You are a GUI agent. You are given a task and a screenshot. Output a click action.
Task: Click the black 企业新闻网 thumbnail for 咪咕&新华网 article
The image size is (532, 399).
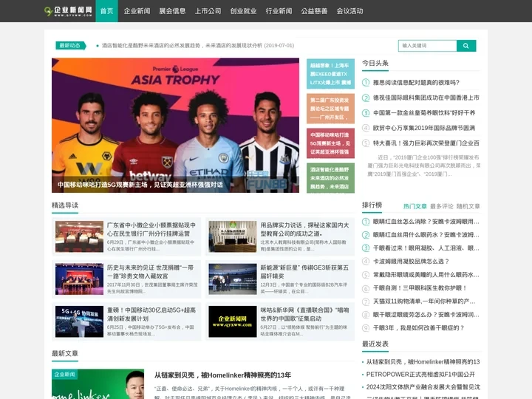[x=233, y=321]
